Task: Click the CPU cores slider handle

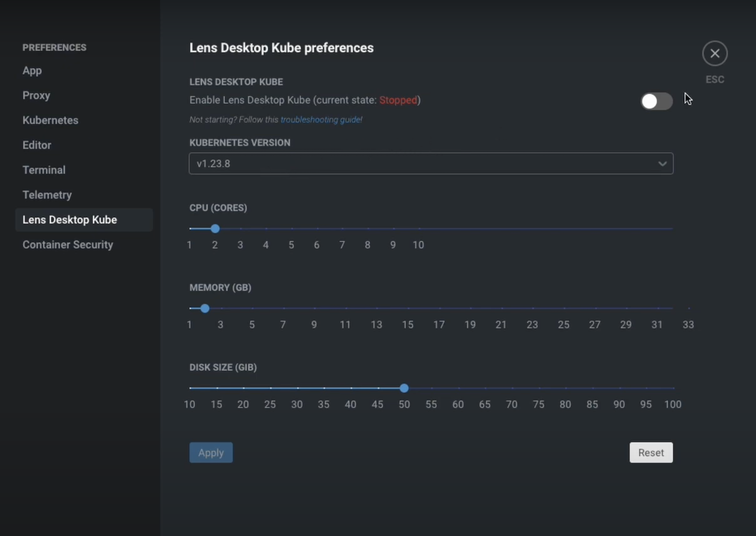Action: click(x=215, y=229)
